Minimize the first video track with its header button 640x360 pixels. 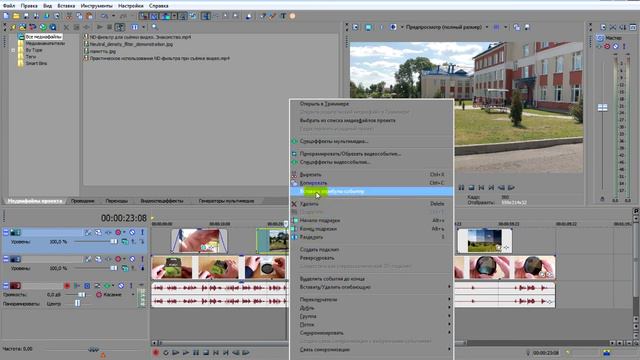point(6,232)
